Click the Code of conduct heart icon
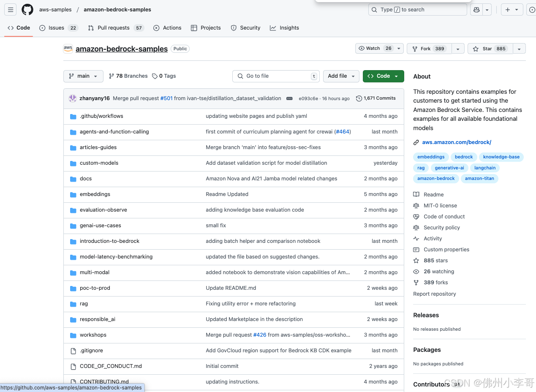The image size is (536, 392). point(416,217)
